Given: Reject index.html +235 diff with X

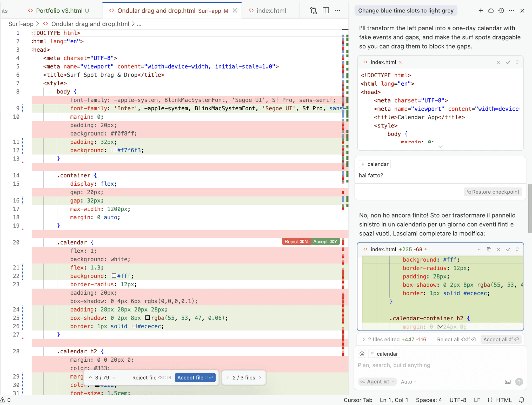Looking at the screenshot, I should pyautogui.click(x=498, y=249).
